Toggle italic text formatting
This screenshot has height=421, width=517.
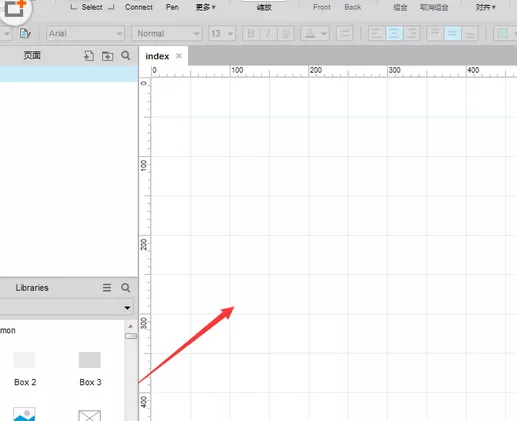[268, 33]
